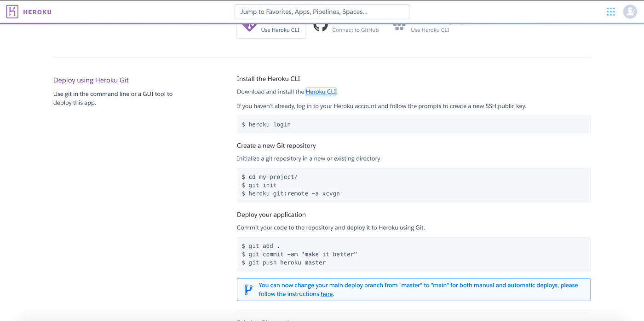Click the blue deploy branch notice banner

414,289
